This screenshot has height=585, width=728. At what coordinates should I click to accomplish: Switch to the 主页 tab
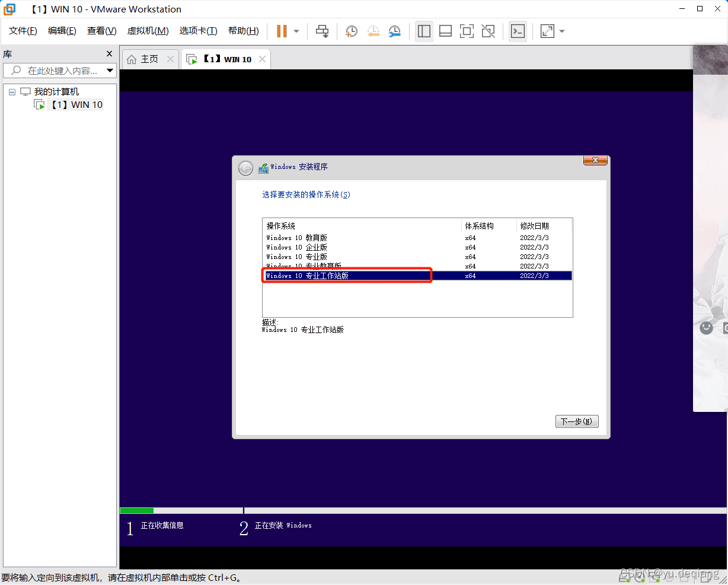[149, 59]
